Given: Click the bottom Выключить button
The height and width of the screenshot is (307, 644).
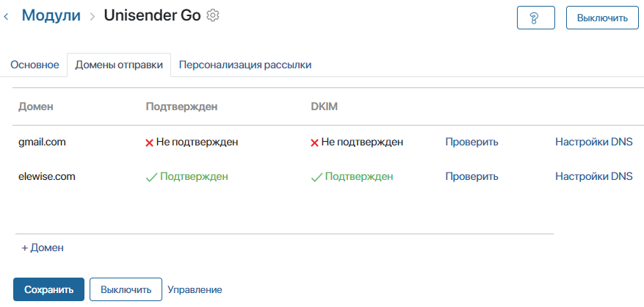Looking at the screenshot, I should pyautogui.click(x=126, y=289).
